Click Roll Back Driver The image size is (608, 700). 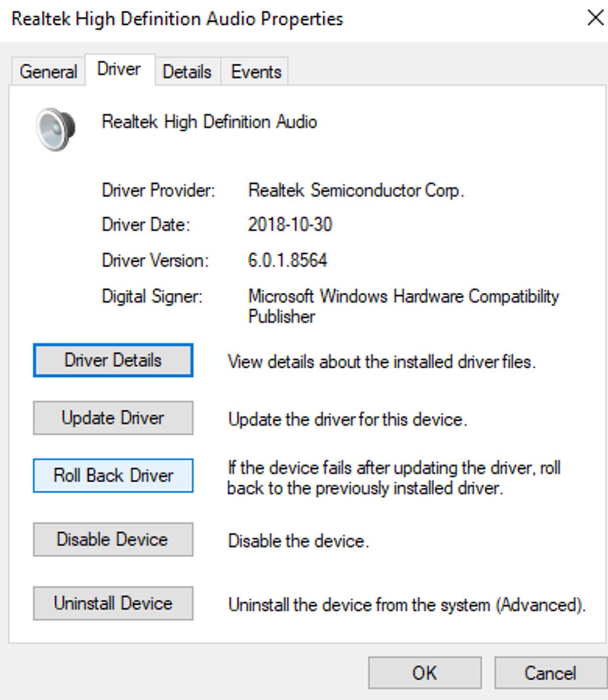(x=112, y=475)
